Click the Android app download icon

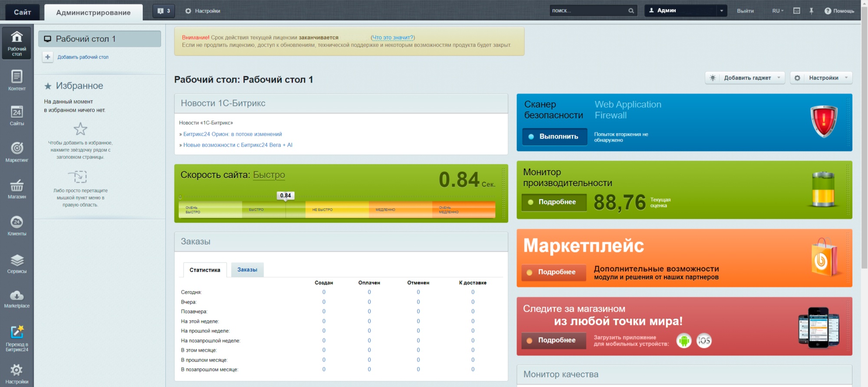pyautogui.click(x=684, y=341)
